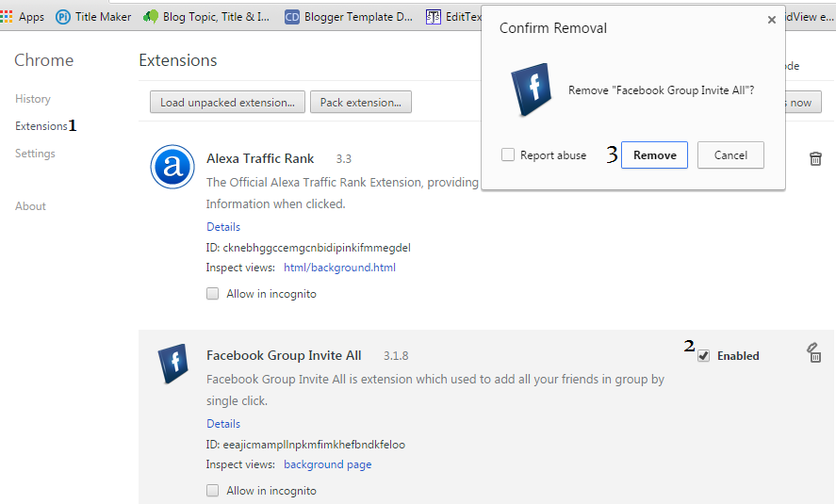Click trash icon for Facebook Group Invite All
This screenshot has height=504, width=836.
click(814, 353)
